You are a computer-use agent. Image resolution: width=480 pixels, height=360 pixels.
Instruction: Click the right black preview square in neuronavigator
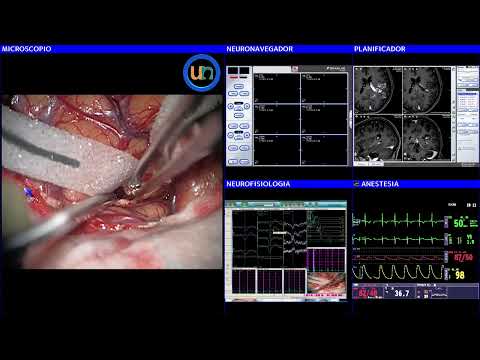[x=244, y=71]
